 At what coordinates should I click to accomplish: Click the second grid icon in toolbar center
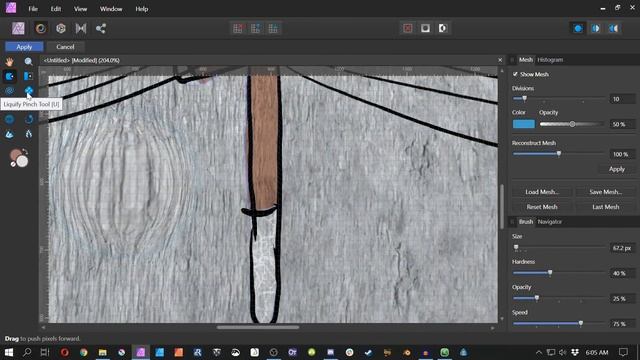click(256, 28)
